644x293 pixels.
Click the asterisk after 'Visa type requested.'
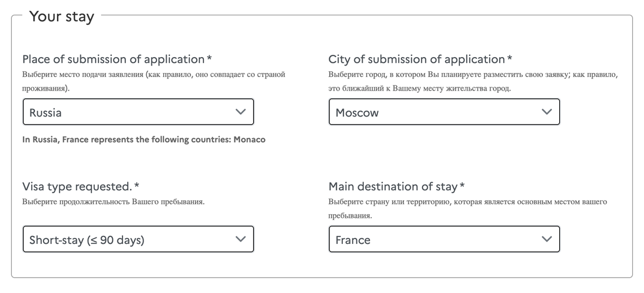click(x=136, y=186)
